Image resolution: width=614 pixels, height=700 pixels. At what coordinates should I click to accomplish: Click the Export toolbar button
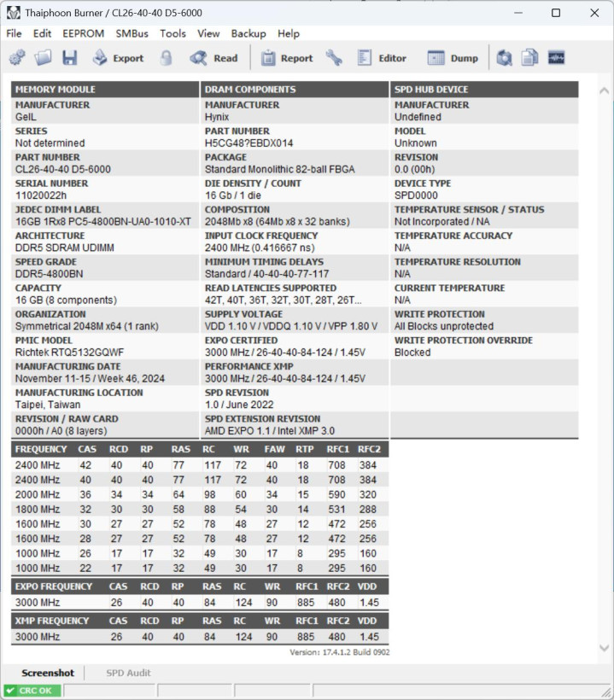[119, 58]
